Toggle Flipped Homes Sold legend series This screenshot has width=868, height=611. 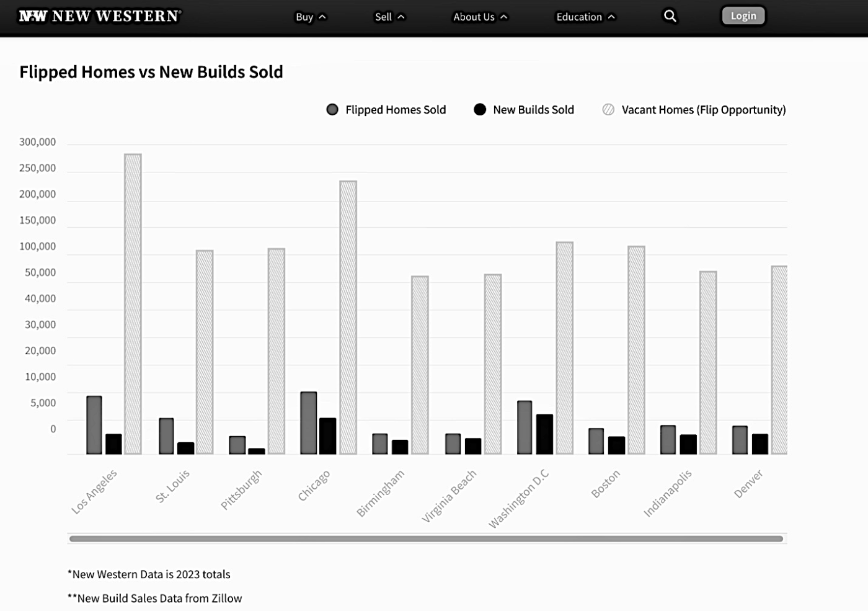pyautogui.click(x=386, y=110)
